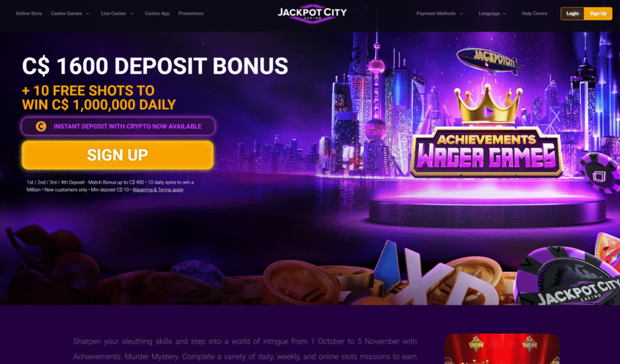620x364 pixels.
Task: Open the Payment Methods dropdown
Action: pyautogui.click(x=440, y=13)
